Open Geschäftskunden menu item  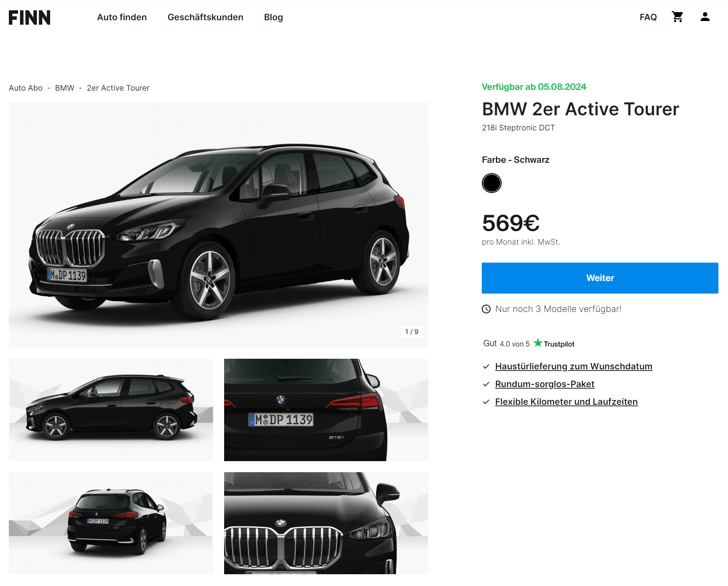205,17
